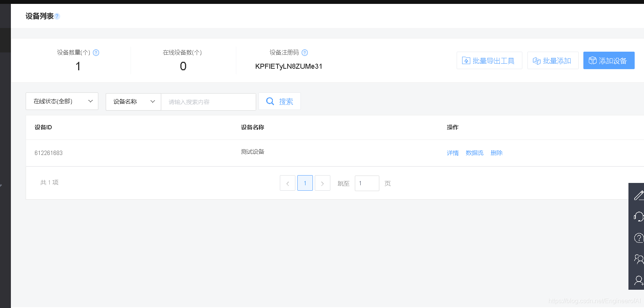Click the 操作 column header

tap(453, 127)
